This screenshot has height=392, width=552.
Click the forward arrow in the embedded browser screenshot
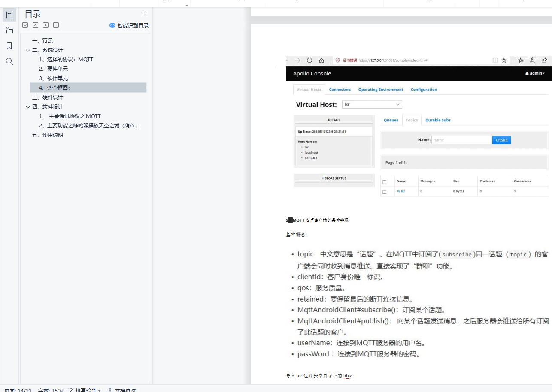[x=297, y=60]
